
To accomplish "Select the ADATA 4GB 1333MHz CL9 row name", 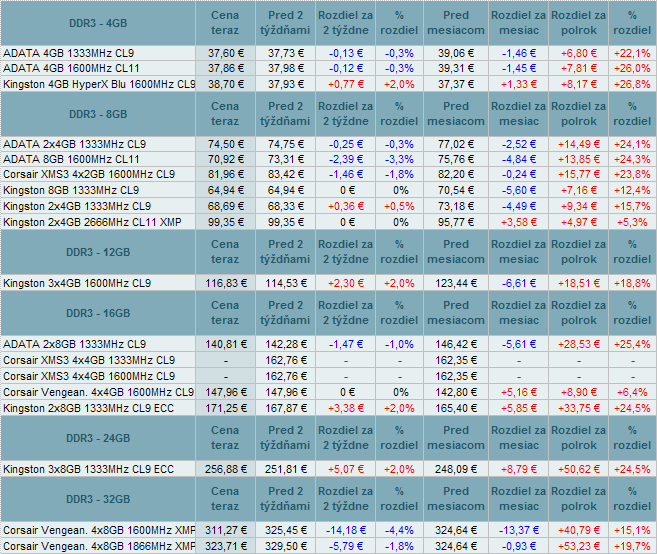I will pos(69,53).
